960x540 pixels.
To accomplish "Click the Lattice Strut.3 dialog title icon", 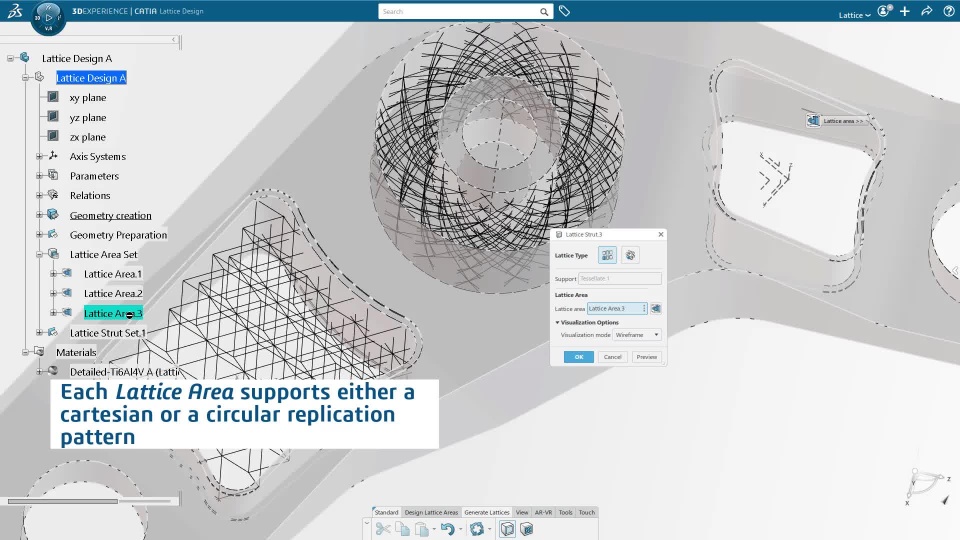I will pyautogui.click(x=558, y=234).
